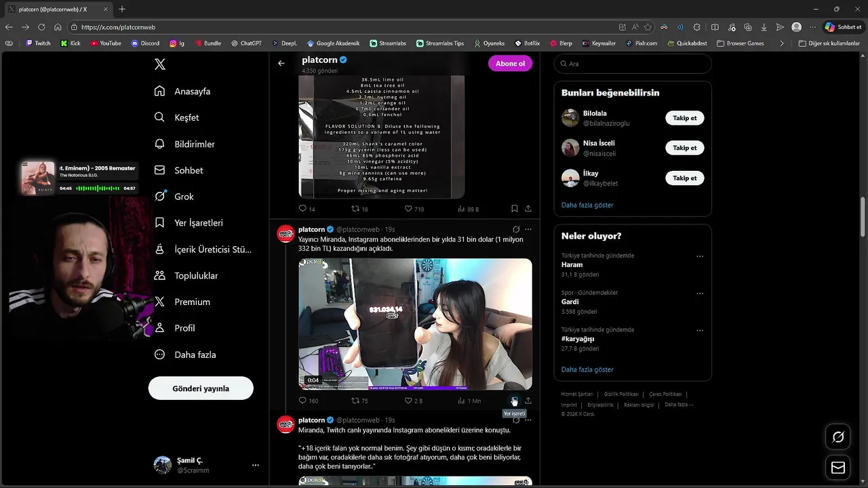Add page to favorites with star icon

tap(648, 27)
